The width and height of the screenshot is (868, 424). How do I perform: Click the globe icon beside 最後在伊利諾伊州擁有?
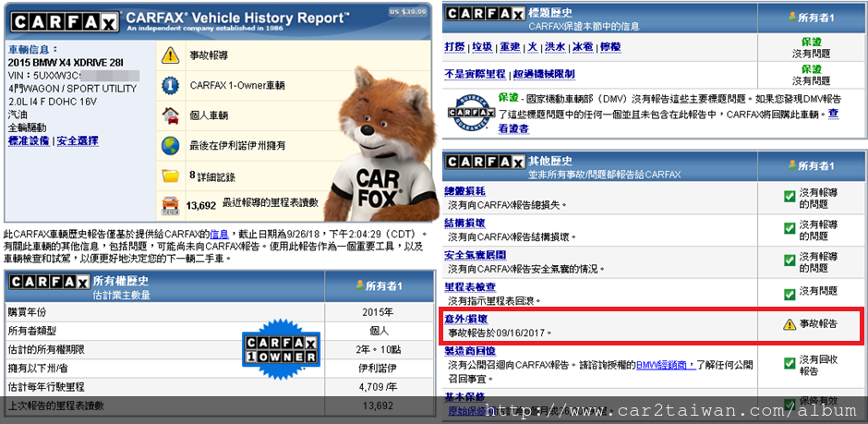coord(170,146)
